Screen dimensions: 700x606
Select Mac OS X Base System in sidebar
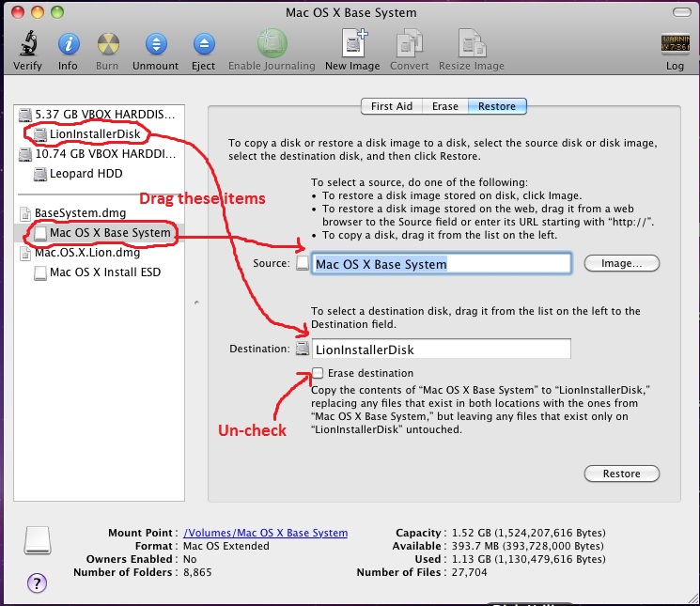tap(110, 232)
